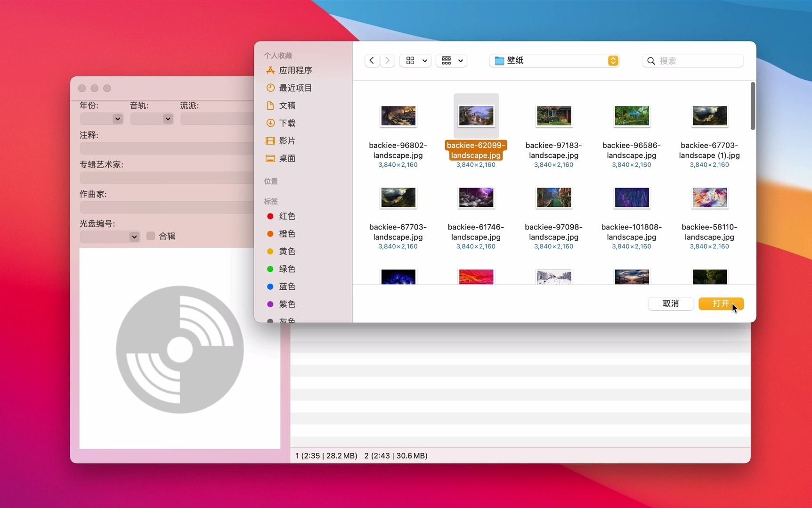This screenshot has height=508, width=812.
Task: Open the group-by options dropdown
Action: (451, 60)
